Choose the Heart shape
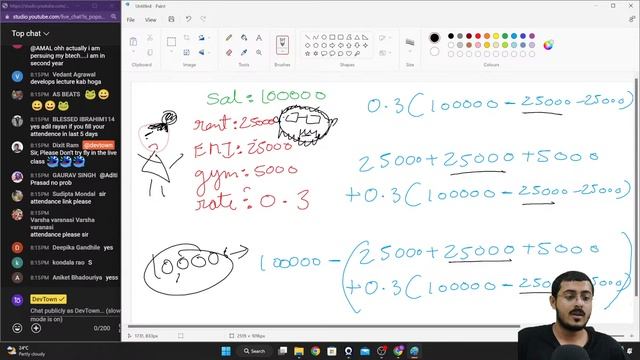The height and width of the screenshot is (360, 640). click(349, 53)
